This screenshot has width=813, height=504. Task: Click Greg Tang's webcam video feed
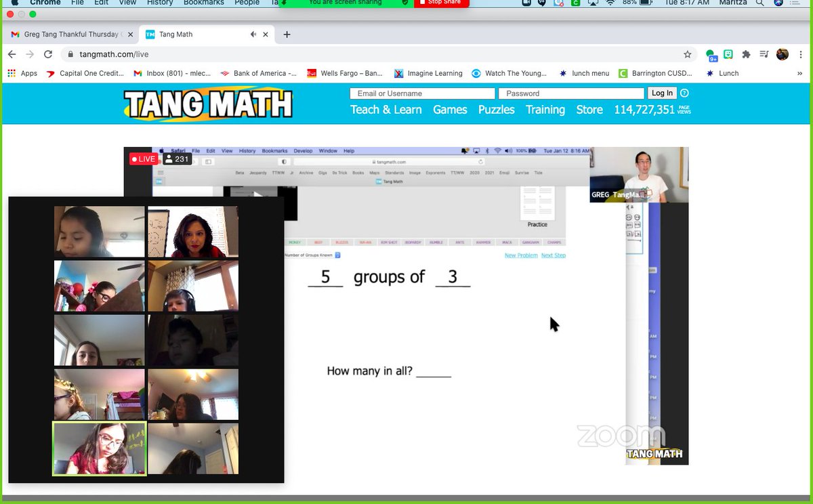pos(639,175)
